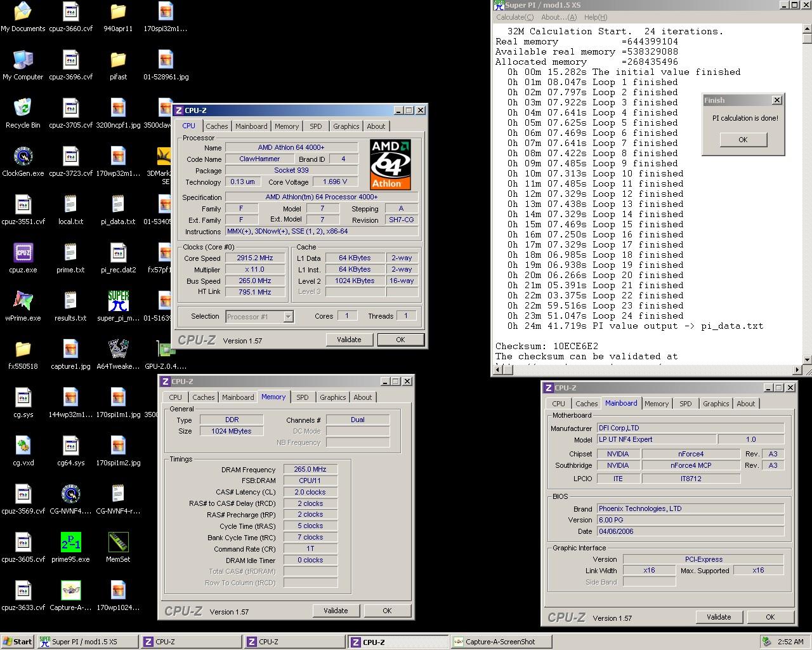Image resolution: width=812 pixels, height=650 pixels.
Task: Select About tab in mainboard CPU-Z window
Action: coord(746,404)
